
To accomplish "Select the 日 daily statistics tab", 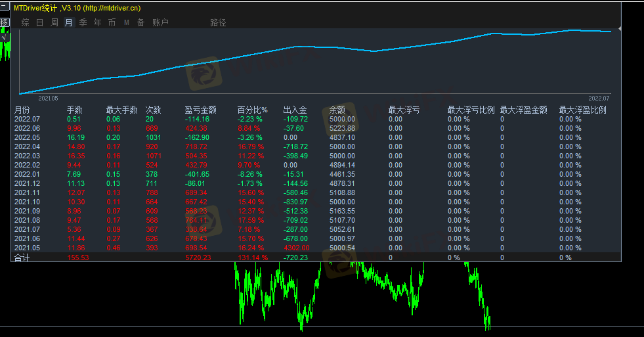I will pos(40,22).
